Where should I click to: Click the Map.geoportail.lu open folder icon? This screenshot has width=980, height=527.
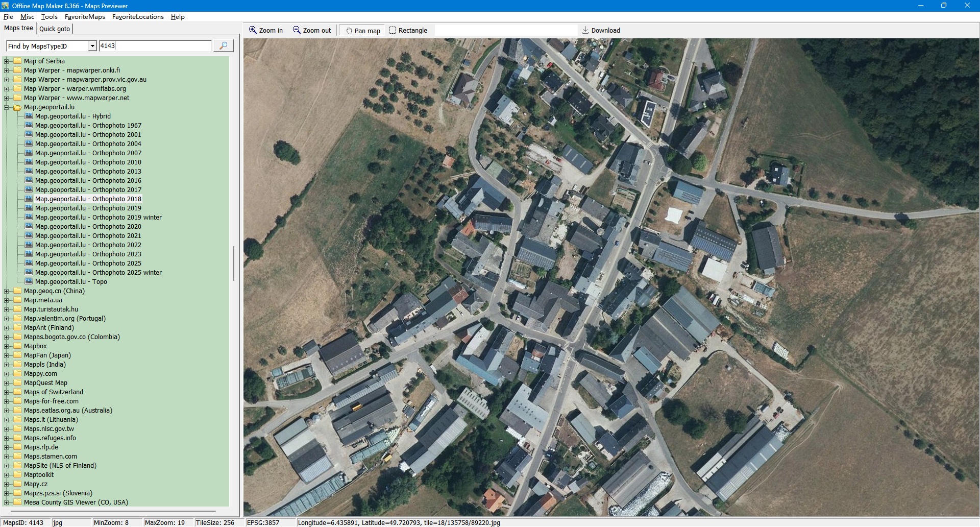point(17,107)
